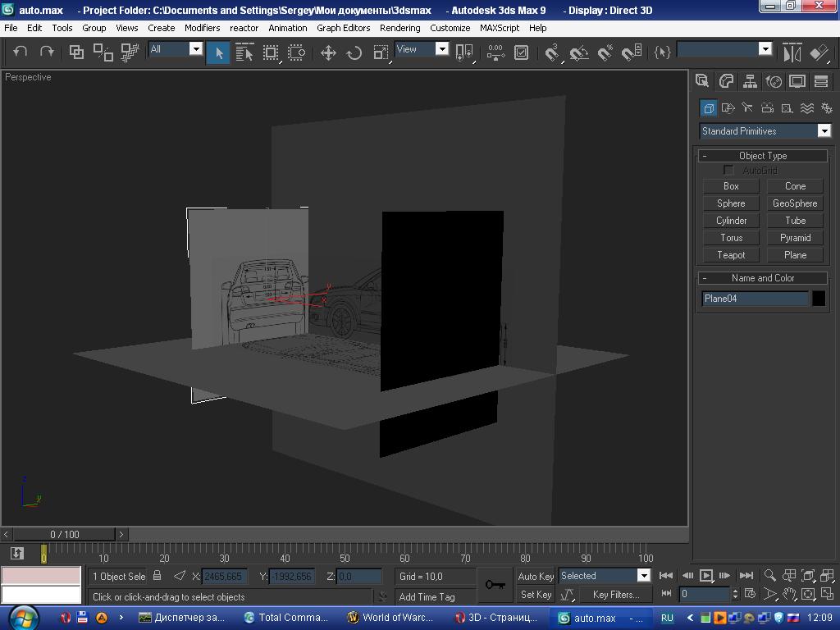
Task: Toggle the Auto Key button
Action: click(536, 577)
